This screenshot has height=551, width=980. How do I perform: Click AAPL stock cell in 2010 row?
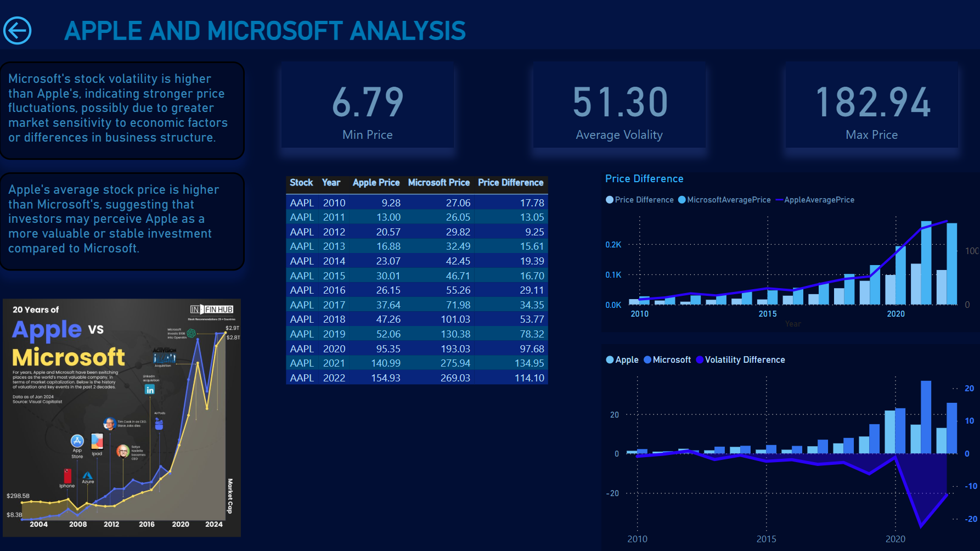302,203
